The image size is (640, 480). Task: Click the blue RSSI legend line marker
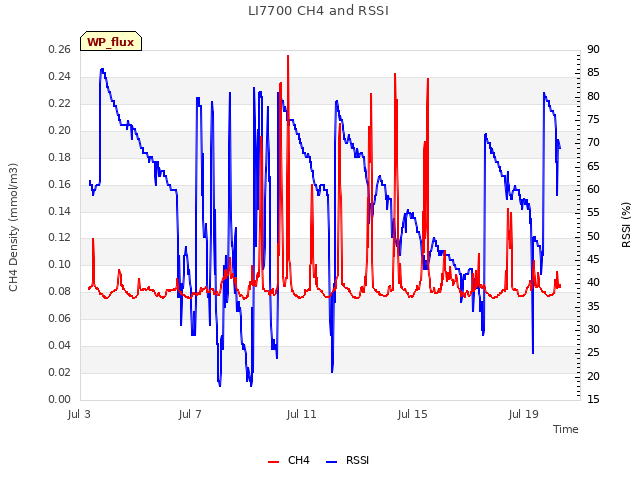click(x=331, y=462)
